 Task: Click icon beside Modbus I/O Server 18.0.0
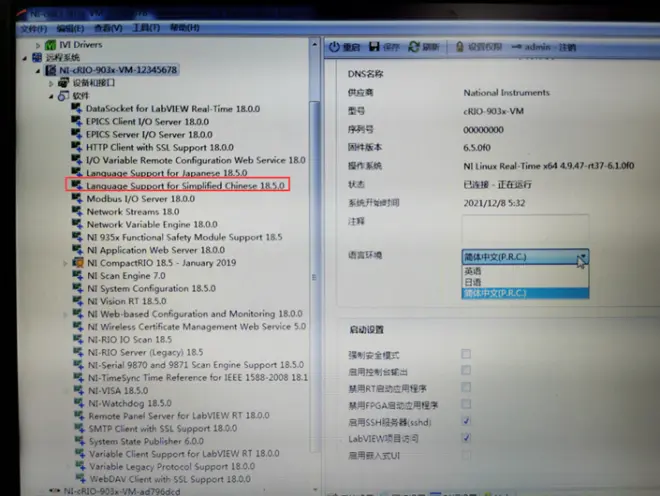click(x=77, y=198)
